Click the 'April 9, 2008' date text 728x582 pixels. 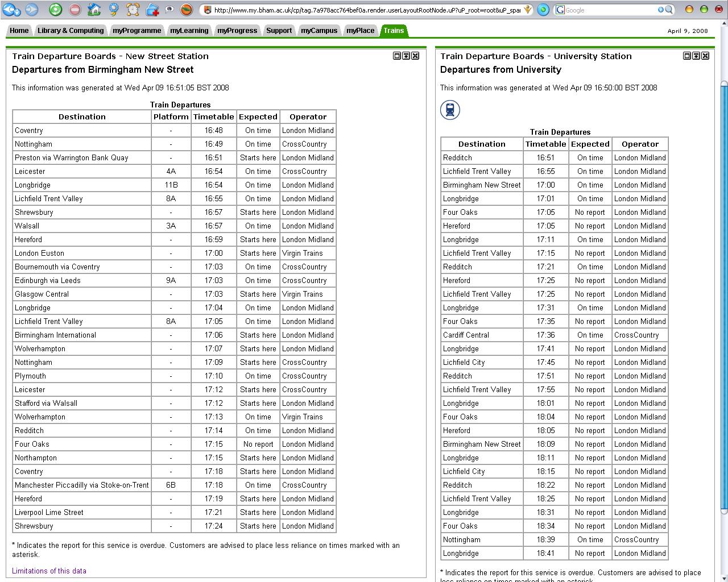pyautogui.click(x=688, y=31)
